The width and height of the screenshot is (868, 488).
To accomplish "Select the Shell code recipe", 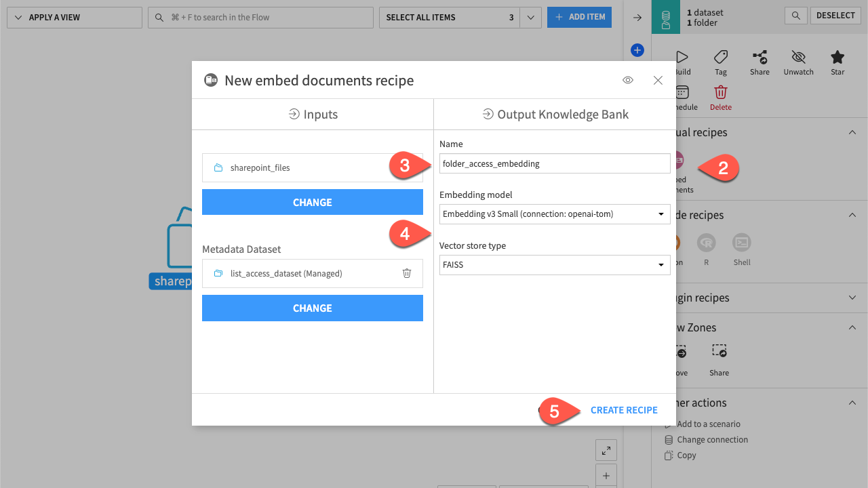I will [x=741, y=243].
